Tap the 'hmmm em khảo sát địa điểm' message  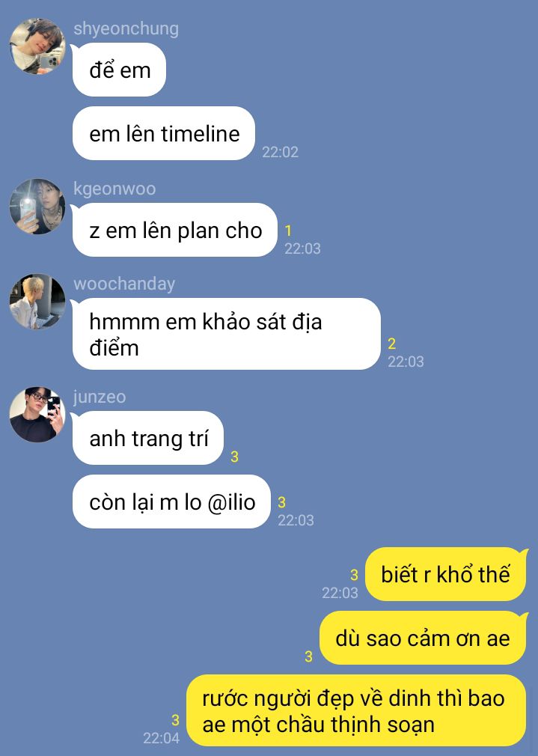pos(226,334)
